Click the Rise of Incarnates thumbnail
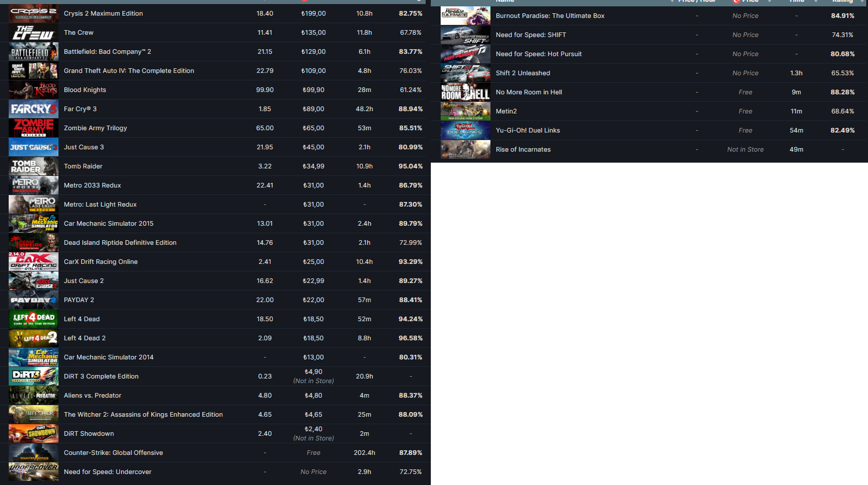 (466, 149)
